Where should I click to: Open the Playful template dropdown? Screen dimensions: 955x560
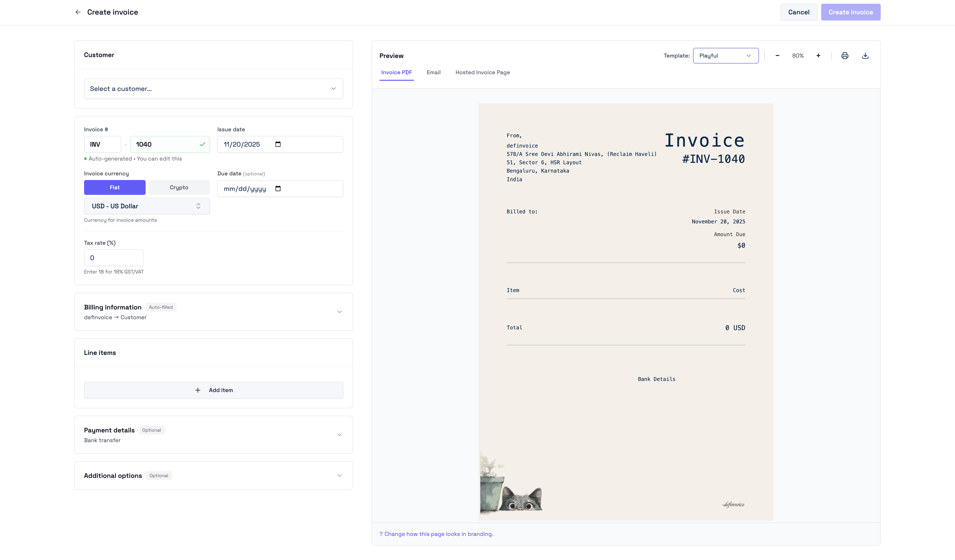point(725,56)
